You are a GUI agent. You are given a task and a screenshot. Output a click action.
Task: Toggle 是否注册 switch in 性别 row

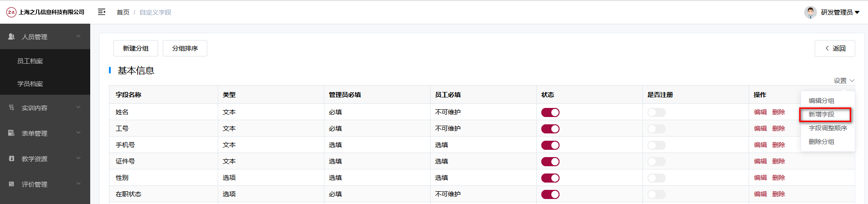coord(657,178)
